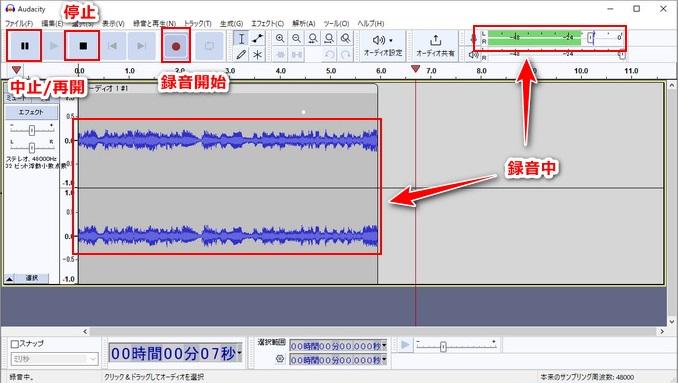Open the 録音と再生(N) menu
The height and width of the screenshot is (383, 678).
(154, 23)
